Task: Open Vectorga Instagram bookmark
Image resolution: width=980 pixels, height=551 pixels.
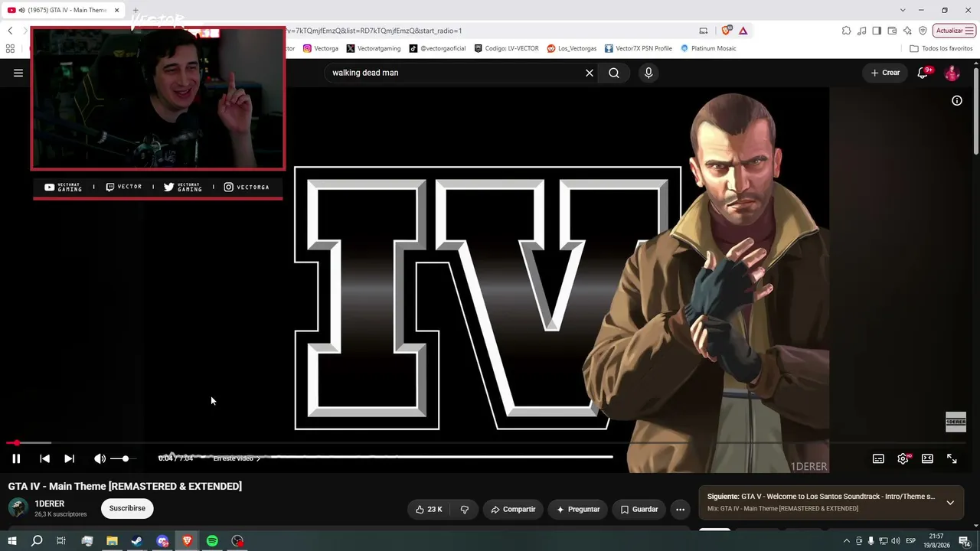Action: pyautogui.click(x=321, y=48)
